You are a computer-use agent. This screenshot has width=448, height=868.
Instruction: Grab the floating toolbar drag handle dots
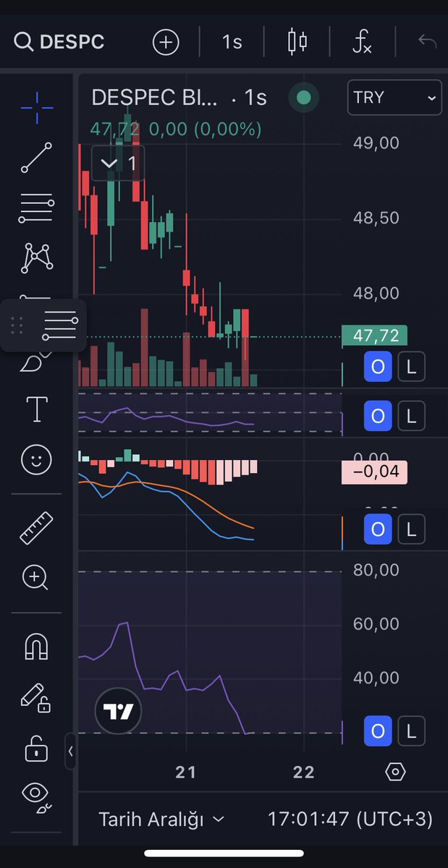17,325
